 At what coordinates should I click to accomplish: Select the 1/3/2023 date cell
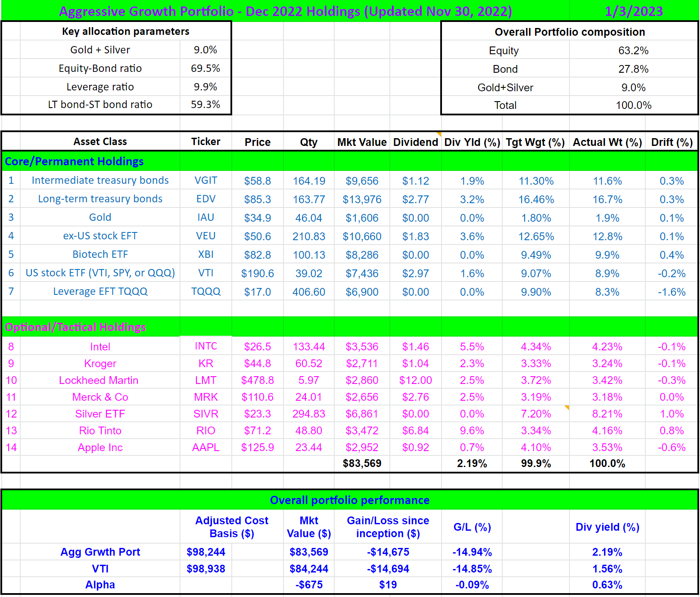point(634,11)
